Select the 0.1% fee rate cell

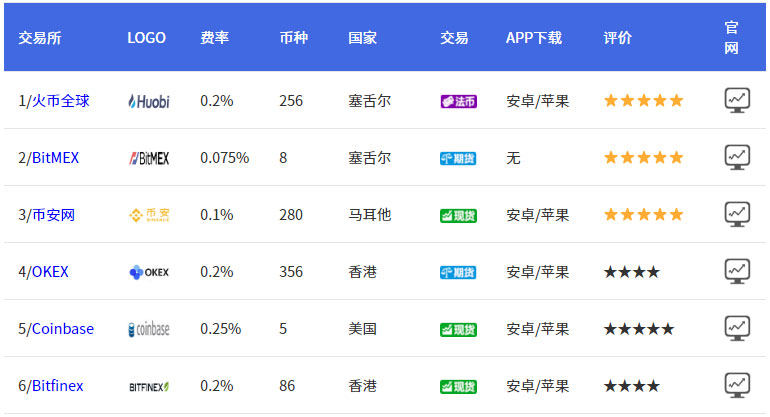point(217,215)
